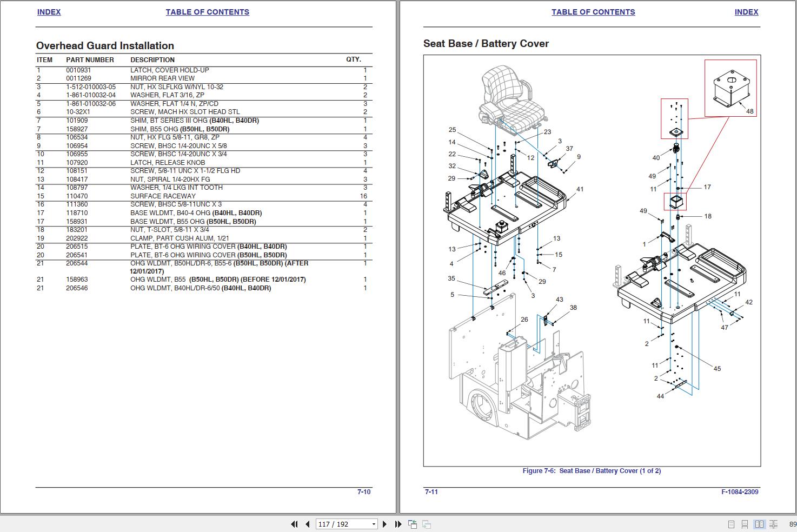Screen dimensions: 797x532
Task: Click the SURFACE RACEWAY description
Action: point(163,196)
